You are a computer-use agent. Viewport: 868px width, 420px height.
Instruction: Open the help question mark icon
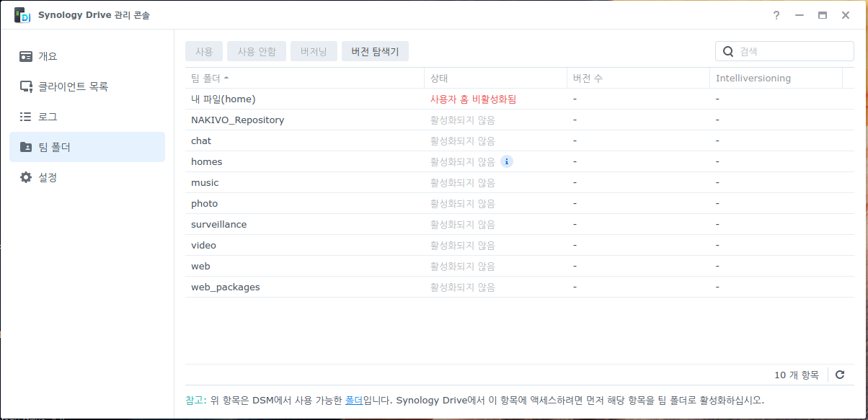776,15
